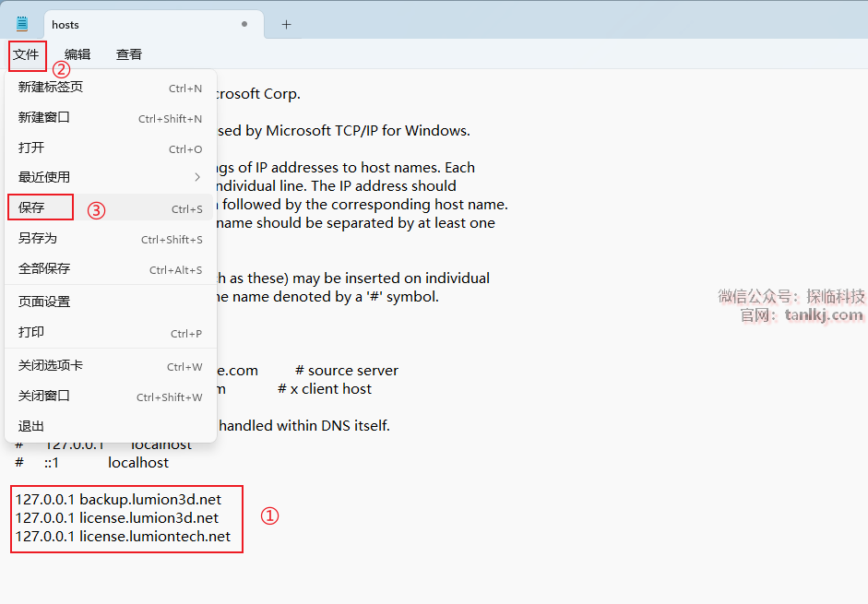
Task: Click the Notepad app icon in title bar
Action: point(22,24)
